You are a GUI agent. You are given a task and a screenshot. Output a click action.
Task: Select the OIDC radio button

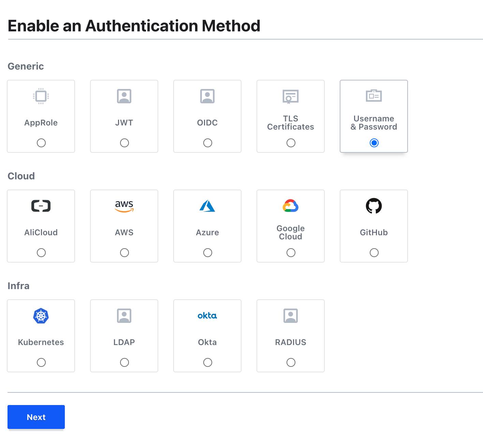207,143
